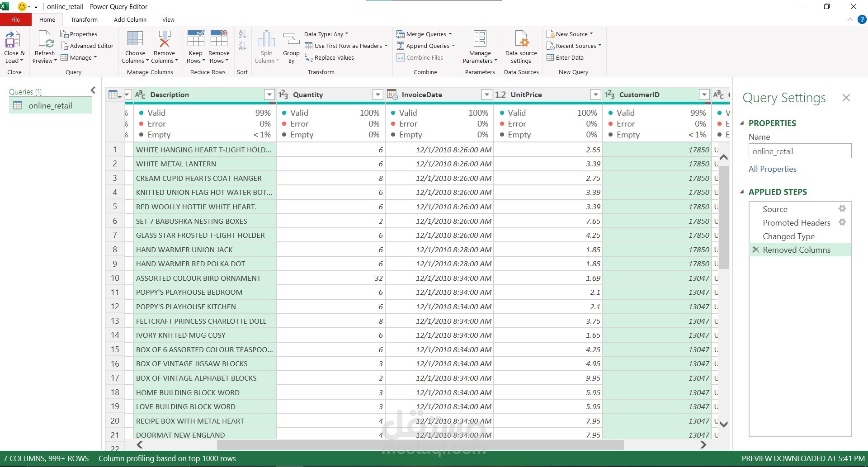The width and height of the screenshot is (868, 467).
Task: Click the Close & Load icon
Action: [13, 39]
